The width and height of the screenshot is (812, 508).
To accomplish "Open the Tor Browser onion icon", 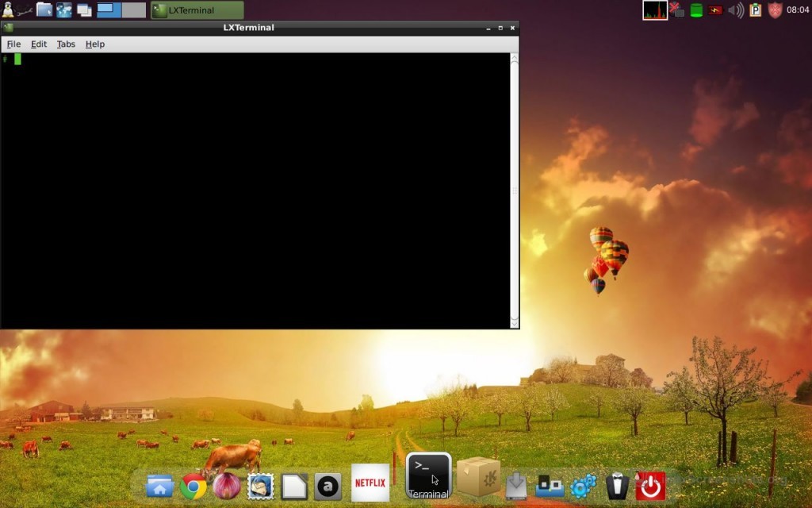I will (x=227, y=486).
